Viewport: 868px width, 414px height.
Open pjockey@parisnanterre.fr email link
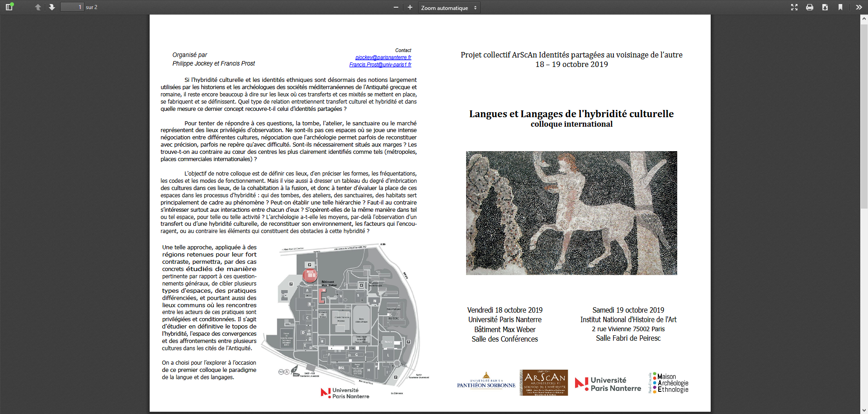tap(383, 57)
